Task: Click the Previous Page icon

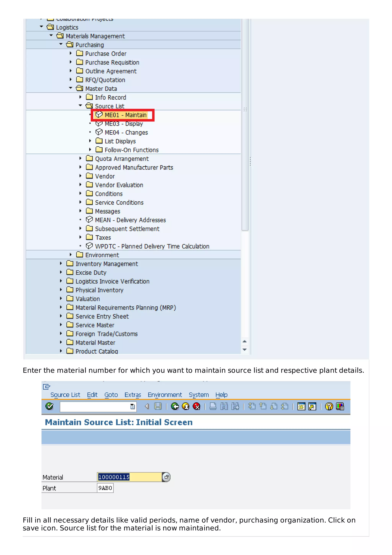Action: coord(263,406)
